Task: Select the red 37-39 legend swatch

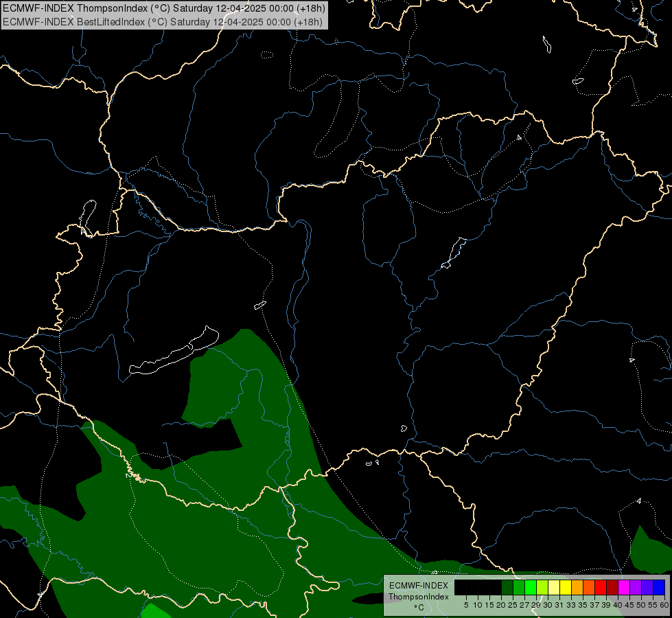Action: [601, 587]
